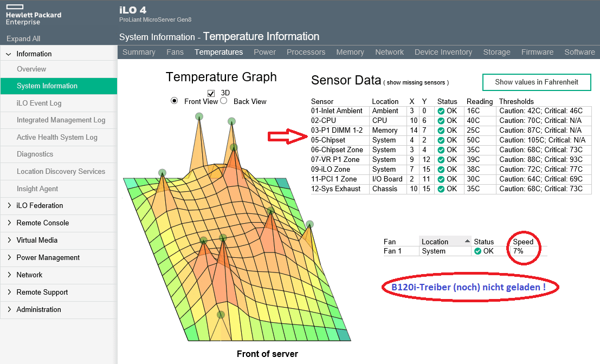
Task: Open Insight Agent in the sidebar
Action: pos(37,189)
